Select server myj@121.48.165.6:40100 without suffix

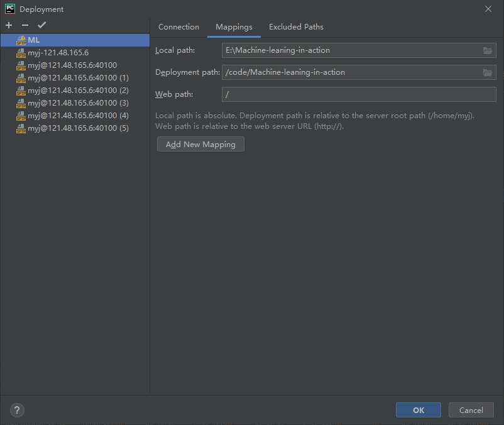tap(75, 65)
